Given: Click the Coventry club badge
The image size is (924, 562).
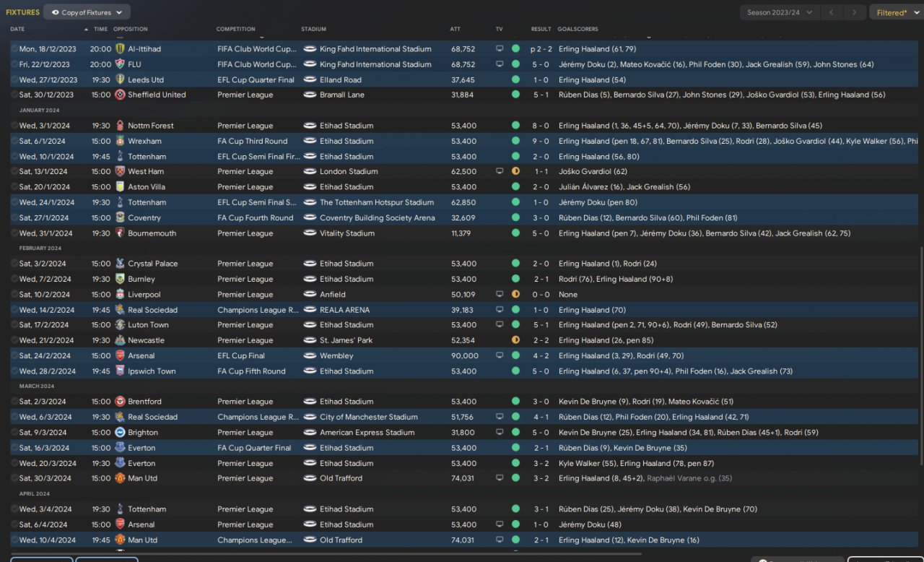Looking at the screenshot, I should pyautogui.click(x=120, y=218).
